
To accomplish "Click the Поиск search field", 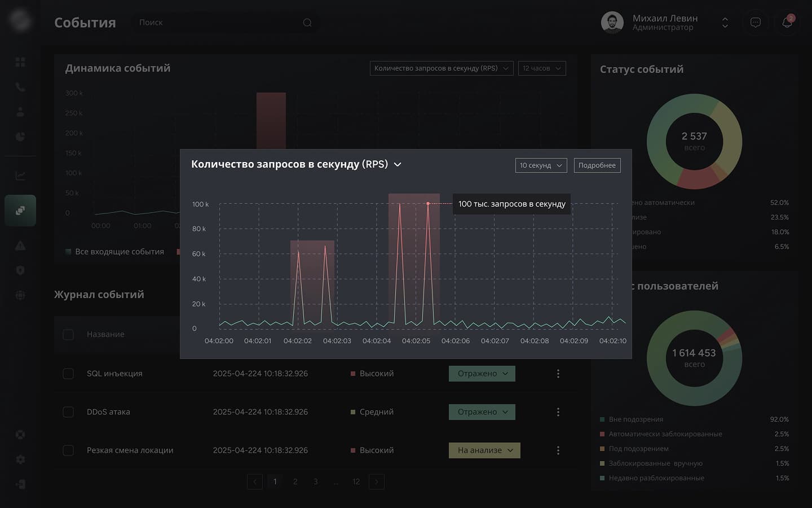I will [220, 23].
